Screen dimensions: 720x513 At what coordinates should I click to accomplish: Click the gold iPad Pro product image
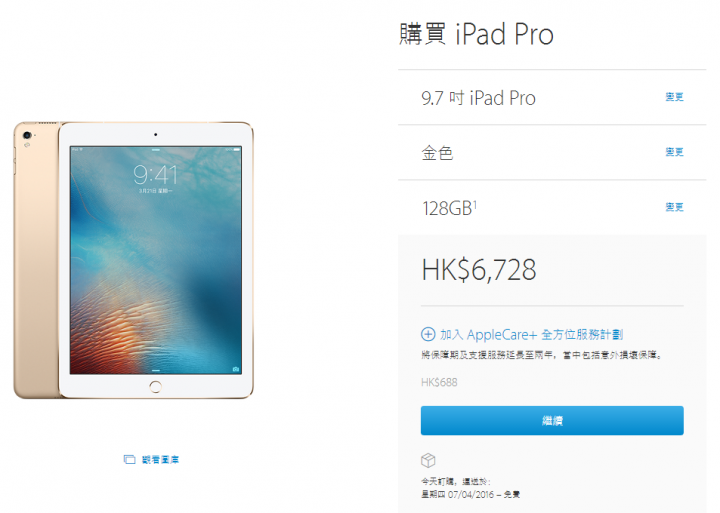(x=134, y=260)
